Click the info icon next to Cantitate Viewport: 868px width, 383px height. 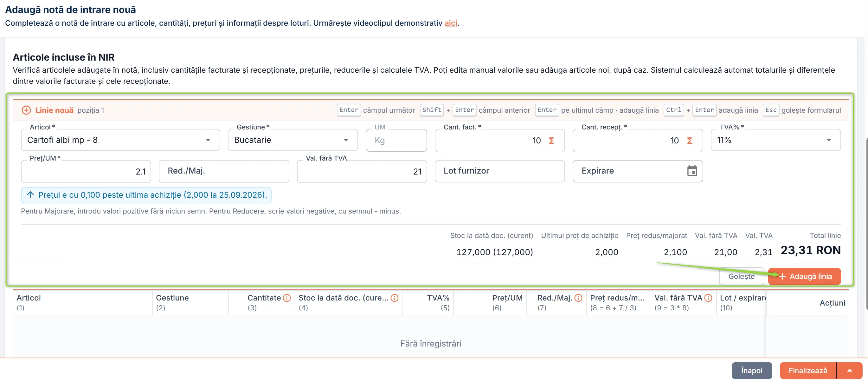click(x=287, y=298)
